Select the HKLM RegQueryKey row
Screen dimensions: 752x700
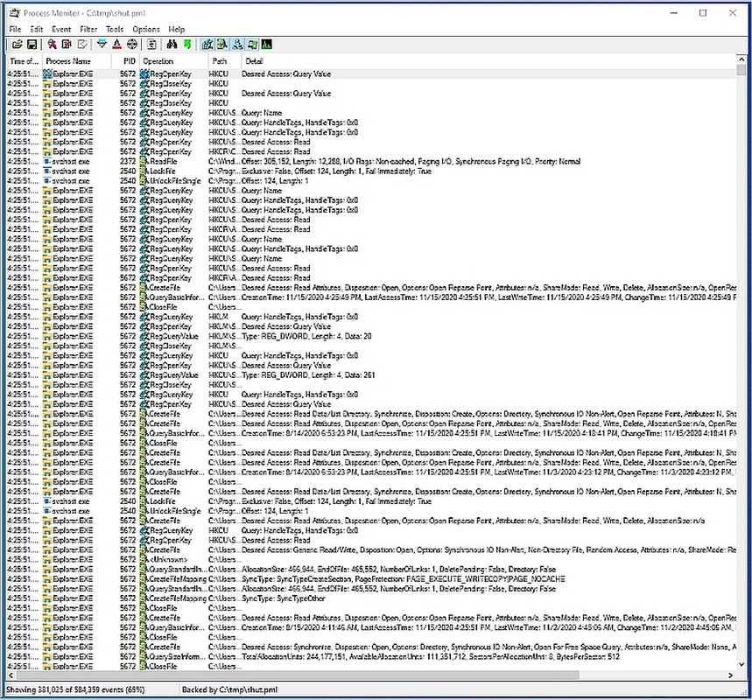click(371, 317)
